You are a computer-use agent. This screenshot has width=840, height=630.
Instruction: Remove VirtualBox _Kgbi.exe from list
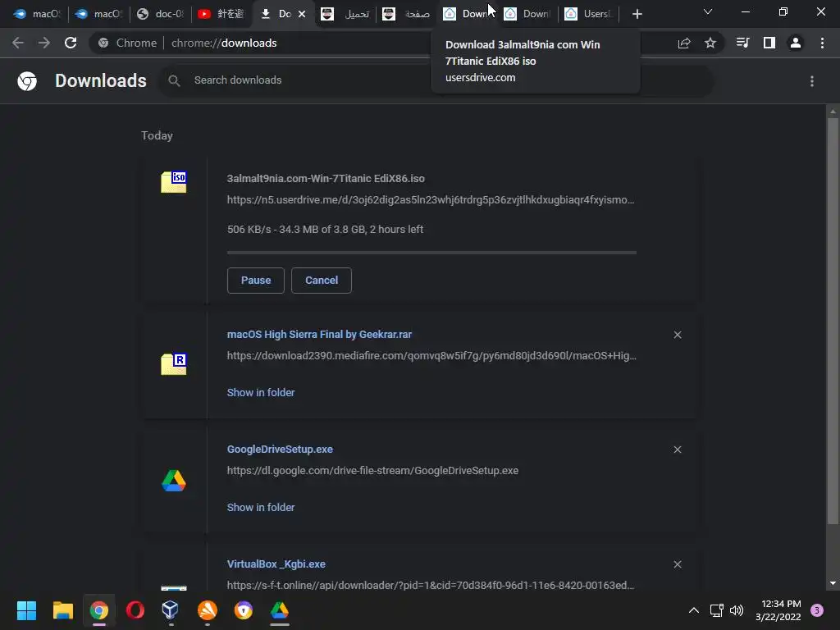pyautogui.click(x=678, y=564)
